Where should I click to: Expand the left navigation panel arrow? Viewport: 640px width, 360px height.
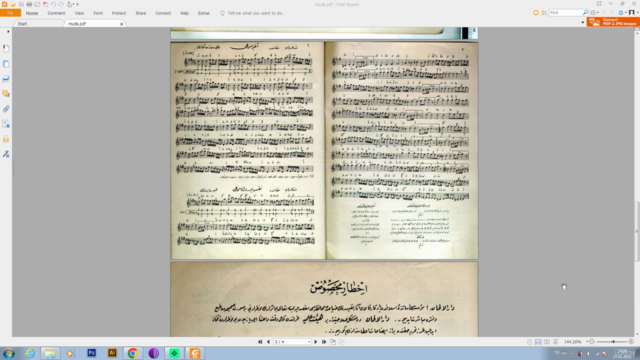click(8, 31)
